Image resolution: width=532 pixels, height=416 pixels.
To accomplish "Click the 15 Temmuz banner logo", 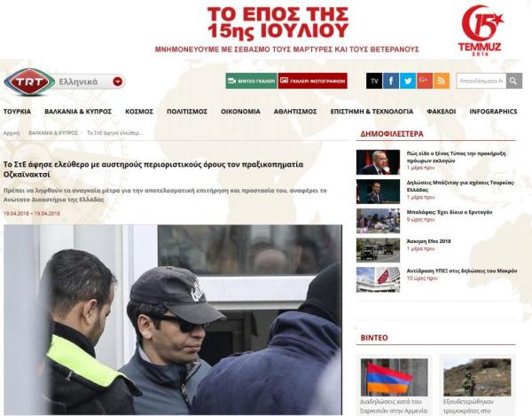I will pos(481,30).
